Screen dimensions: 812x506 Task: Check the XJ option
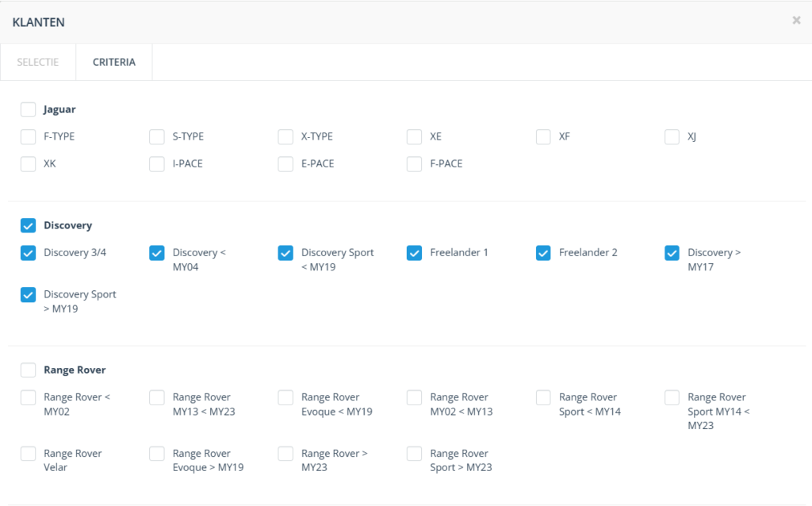point(672,136)
